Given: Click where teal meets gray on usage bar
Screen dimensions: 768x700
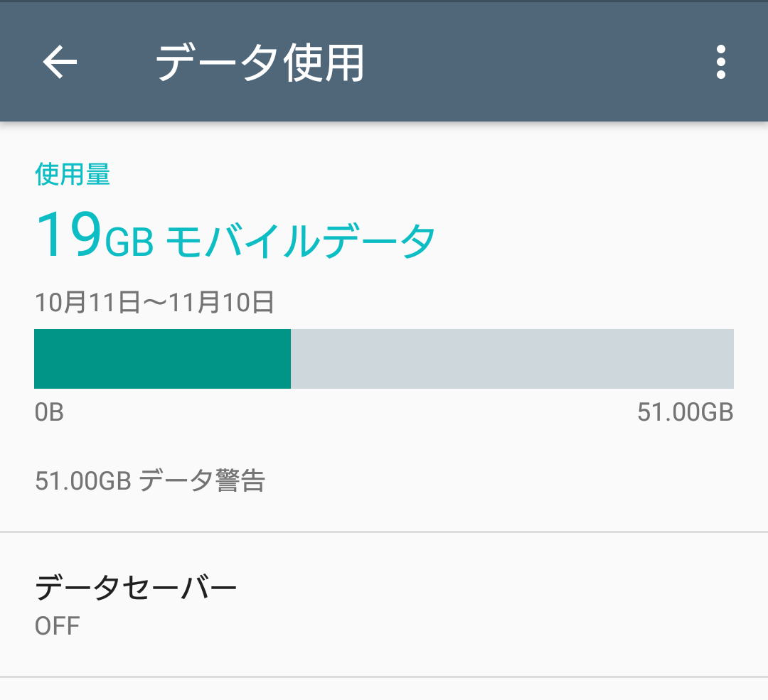Looking at the screenshot, I should pyautogui.click(x=291, y=359).
